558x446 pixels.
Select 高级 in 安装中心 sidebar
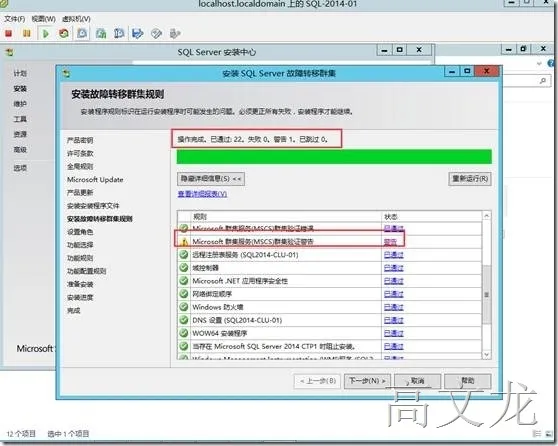[x=20, y=149]
